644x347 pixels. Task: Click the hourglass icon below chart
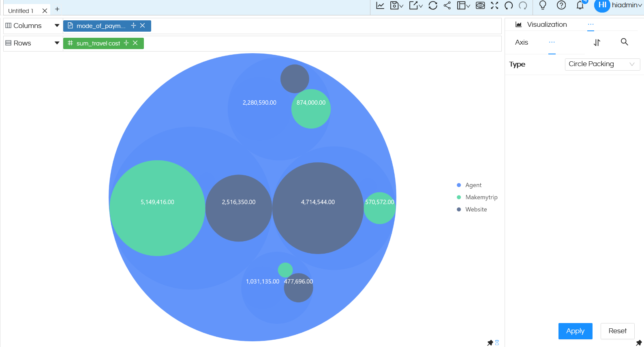[497, 343]
